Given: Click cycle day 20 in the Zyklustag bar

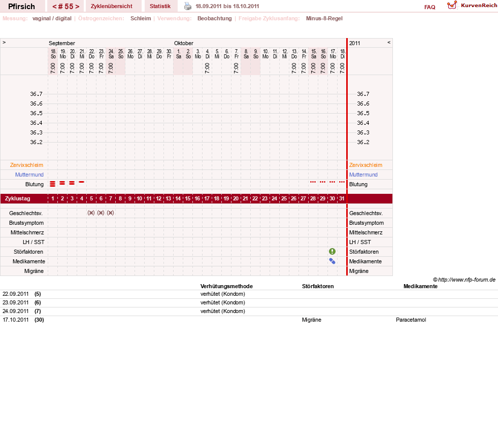Looking at the screenshot, I should pyautogui.click(x=236, y=198).
